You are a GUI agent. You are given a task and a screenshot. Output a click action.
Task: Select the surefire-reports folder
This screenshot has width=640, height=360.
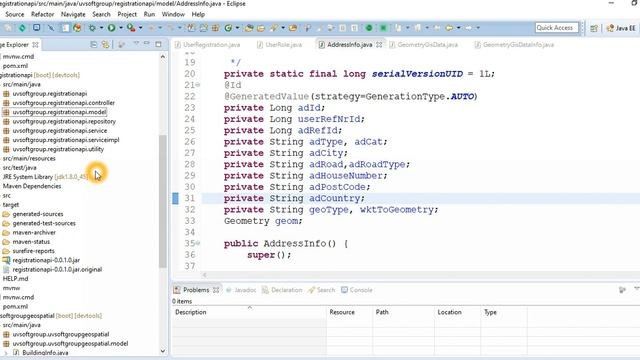[33, 251]
